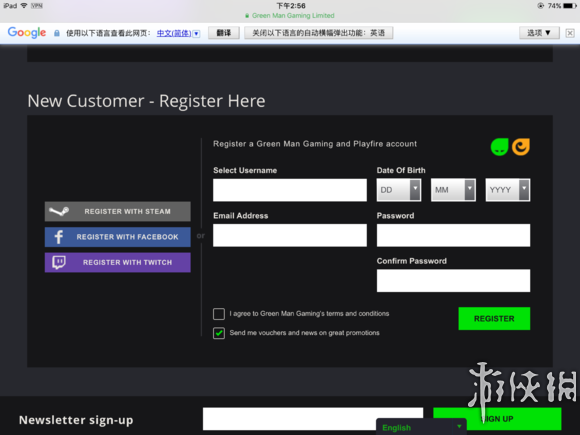
Task: Click the Select Username input field
Action: click(x=290, y=190)
